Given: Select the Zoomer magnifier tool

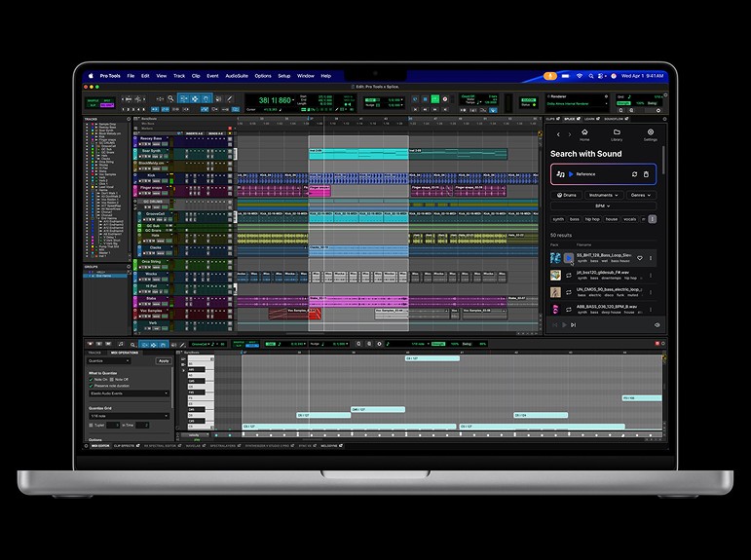Looking at the screenshot, I should pos(171,98).
